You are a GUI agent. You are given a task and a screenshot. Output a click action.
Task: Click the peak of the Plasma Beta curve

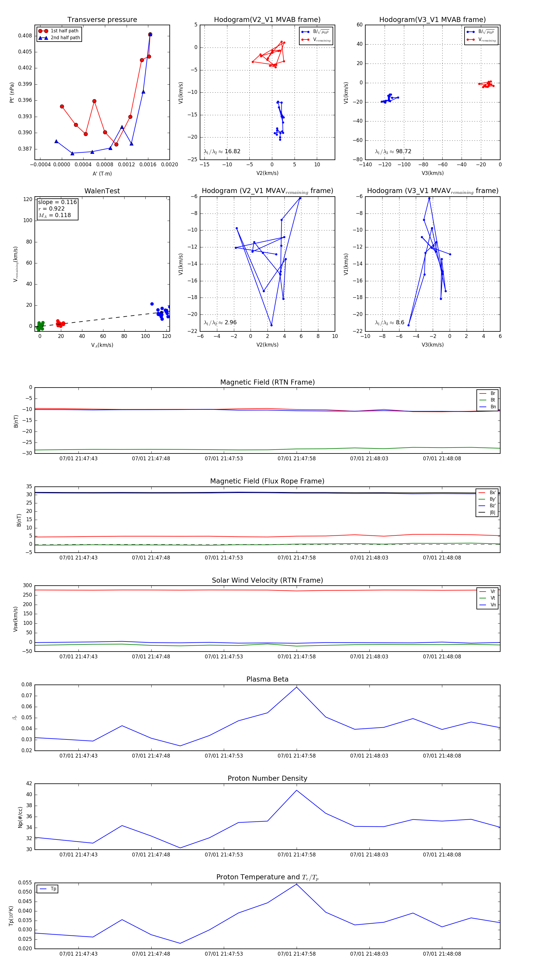tap(297, 687)
